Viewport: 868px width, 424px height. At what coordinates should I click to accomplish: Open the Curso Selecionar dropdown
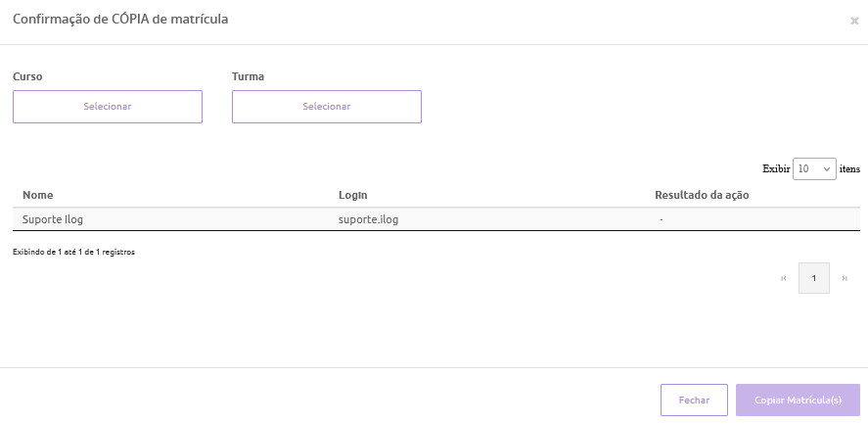(108, 107)
